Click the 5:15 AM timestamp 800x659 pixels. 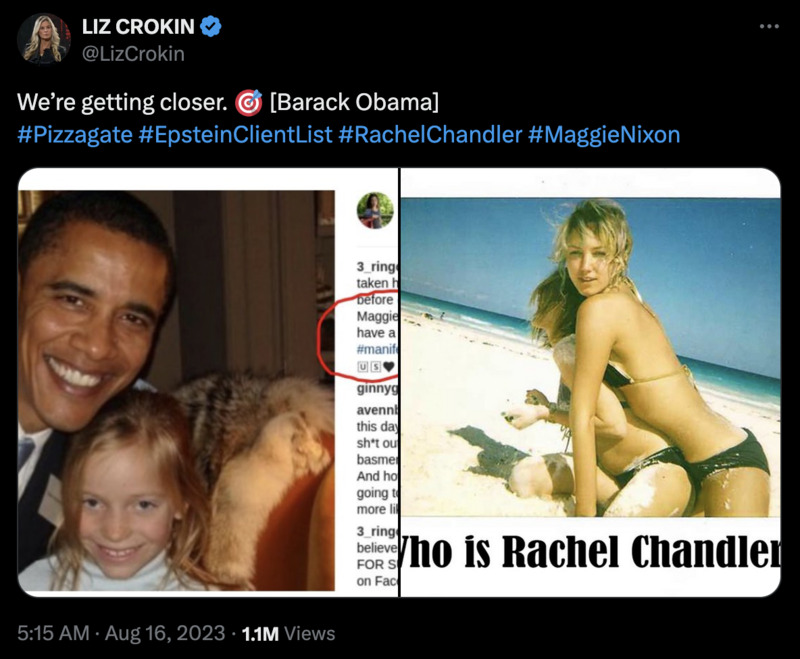click(x=53, y=633)
